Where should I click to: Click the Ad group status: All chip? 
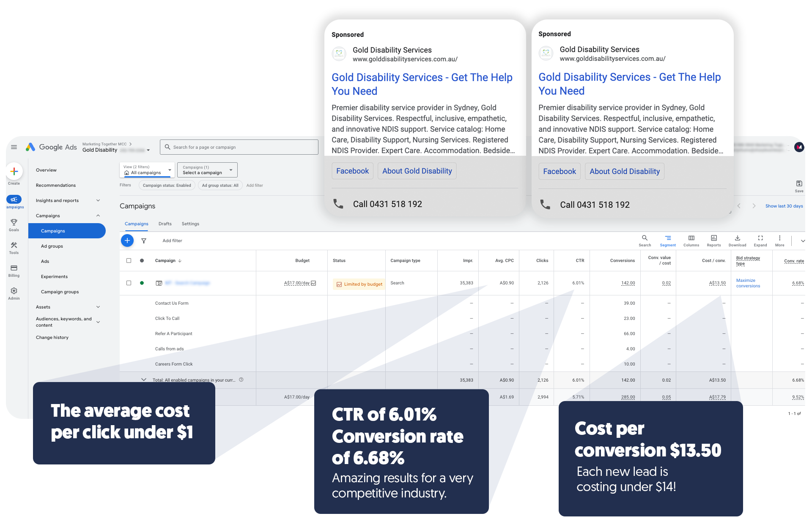[x=220, y=185]
